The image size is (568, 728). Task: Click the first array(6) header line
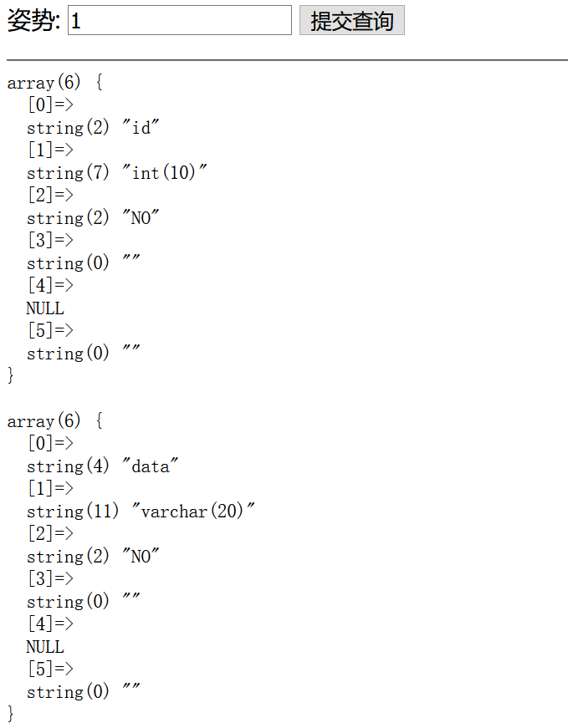55,83
